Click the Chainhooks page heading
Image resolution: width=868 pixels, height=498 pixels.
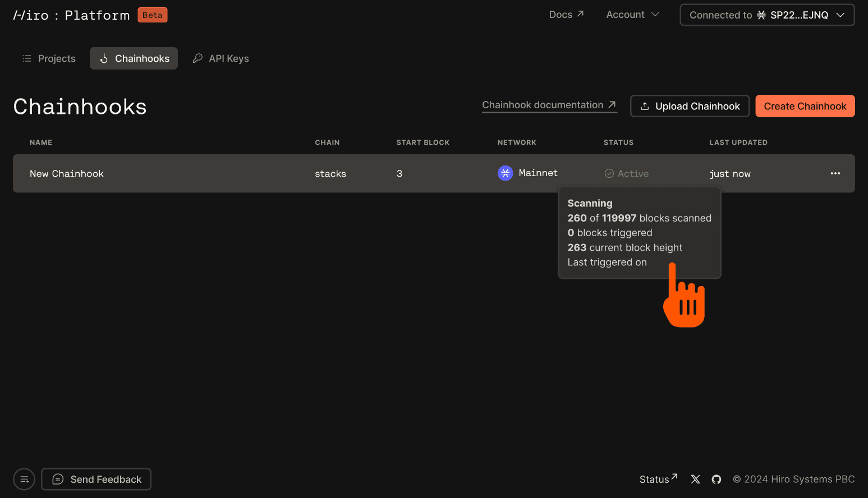[x=80, y=107]
